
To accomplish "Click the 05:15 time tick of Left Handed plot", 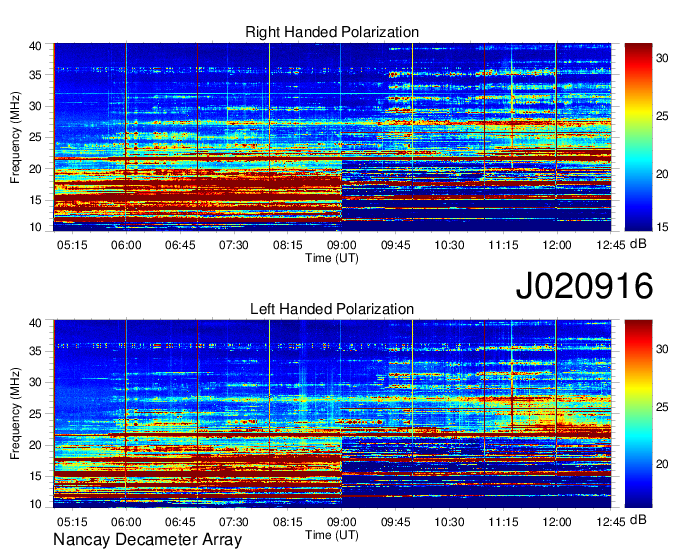I will 72,522.
